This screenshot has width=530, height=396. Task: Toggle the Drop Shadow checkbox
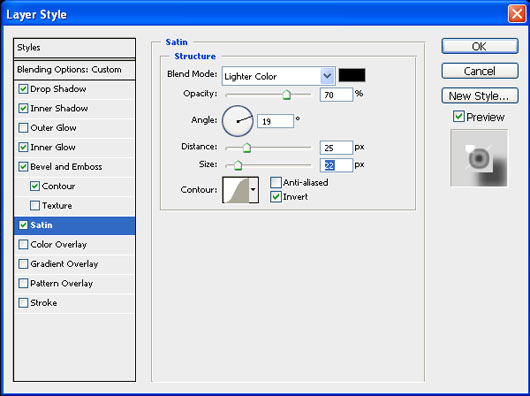(x=23, y=89)
